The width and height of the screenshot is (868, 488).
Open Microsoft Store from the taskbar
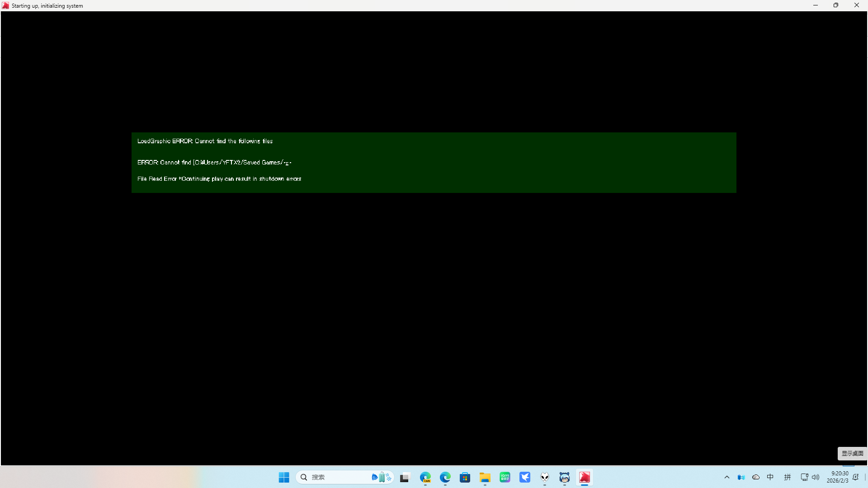click(x=465, y=477)
